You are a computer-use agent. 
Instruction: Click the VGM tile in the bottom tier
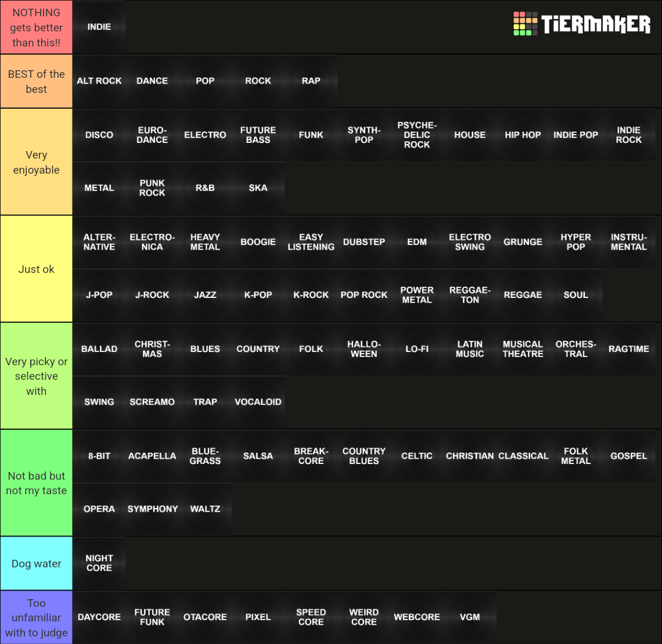pyautogui.click(x=469, y=617)
